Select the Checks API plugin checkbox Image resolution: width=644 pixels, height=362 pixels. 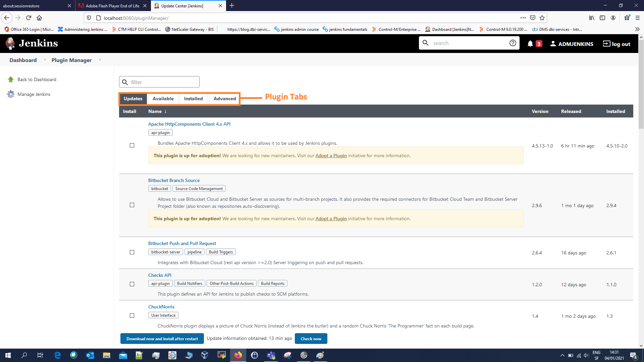pos(132,284)
